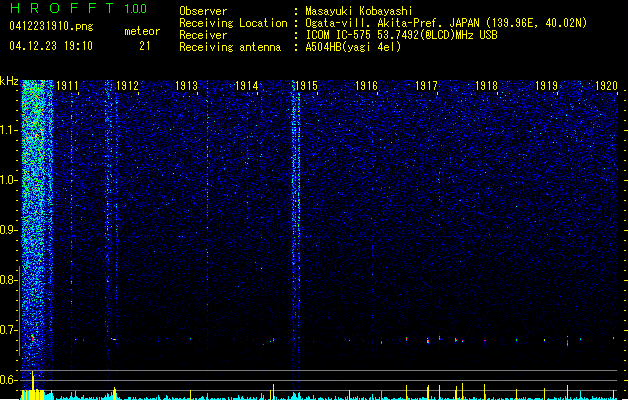
Task: Click the 0.7 kHz frequency tick label
Action: 9,330
